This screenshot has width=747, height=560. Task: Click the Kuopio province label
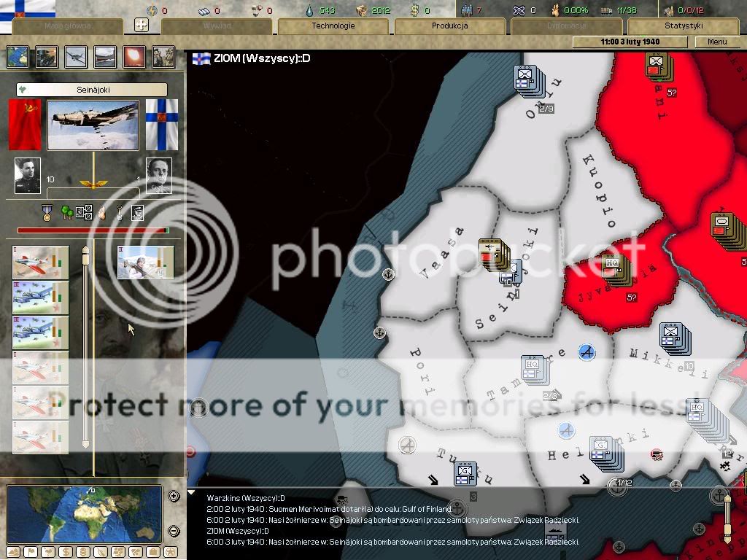pyautogui.click(x=598, y=191)
